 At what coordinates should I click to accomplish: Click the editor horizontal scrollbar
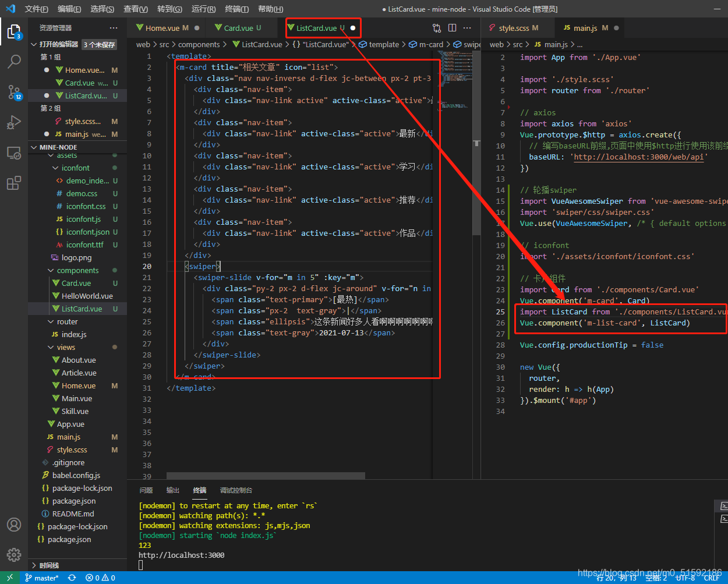(x=266, y=476)
